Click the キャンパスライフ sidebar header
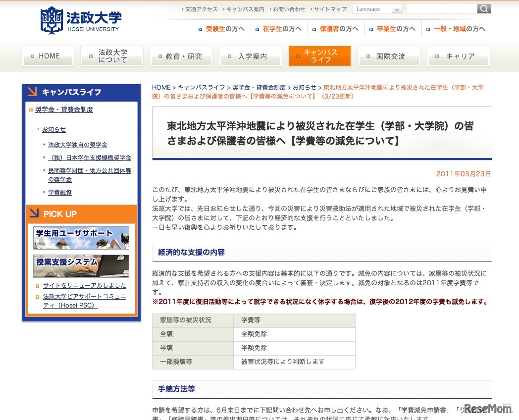Image resolution: width=519 pixels, height=420 pixels. pos(81,92)
